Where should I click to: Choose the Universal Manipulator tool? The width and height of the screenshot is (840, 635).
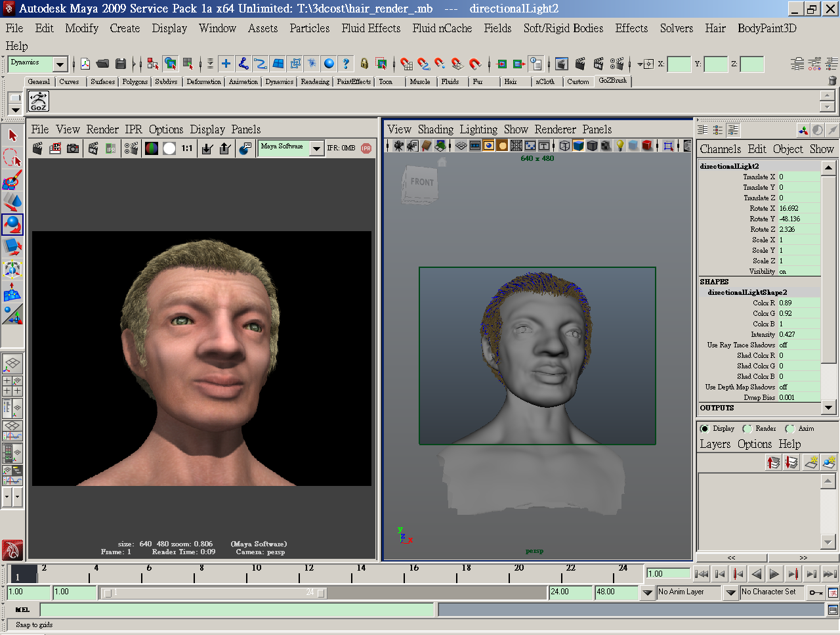click(12, 269)
